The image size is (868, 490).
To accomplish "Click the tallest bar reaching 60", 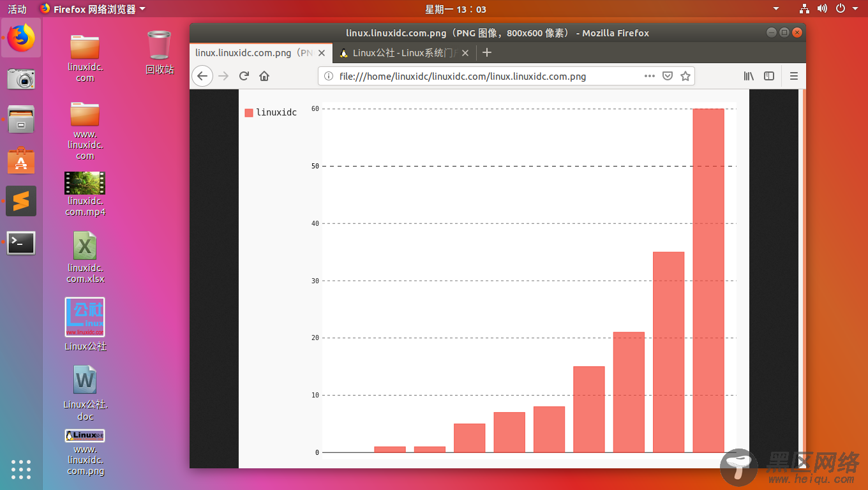I will (708, 281).
